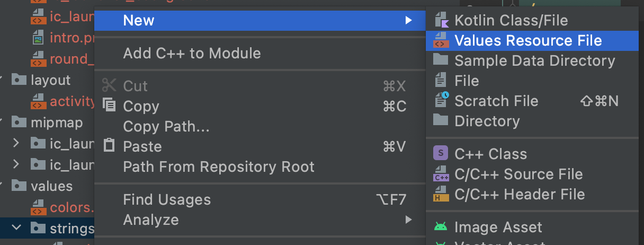Collapse the strings folder in the tree
Image resolution: width=644 pixels, height=245 pixels.
[16, 228]
